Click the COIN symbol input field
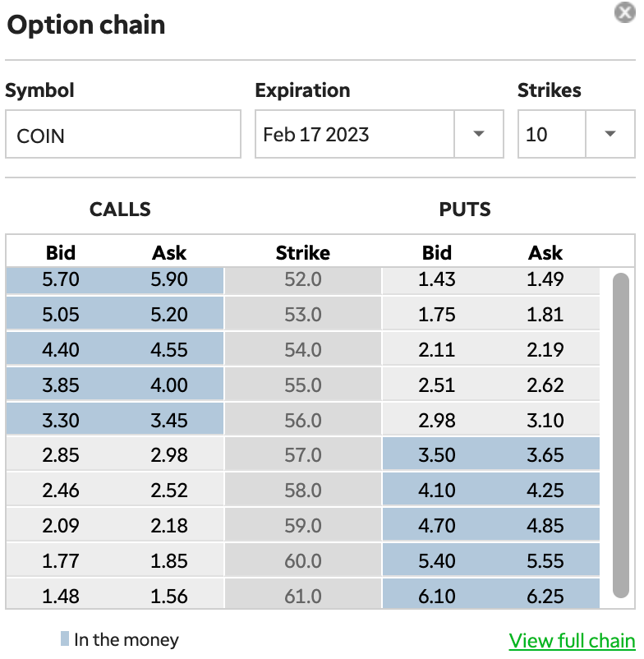 (123, 136)
